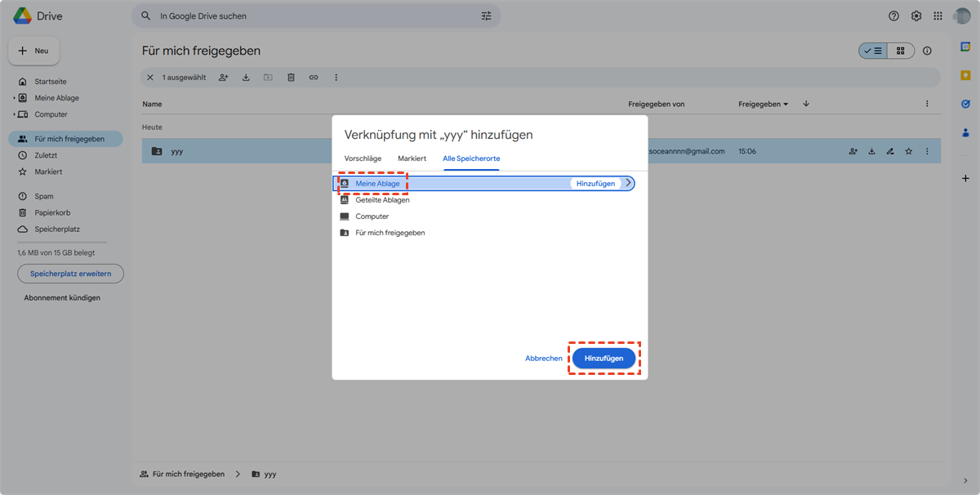This screenshot has width=980, height=495.
Task: Open more actions menu in selection toolbar
Action: click(336, 78)
